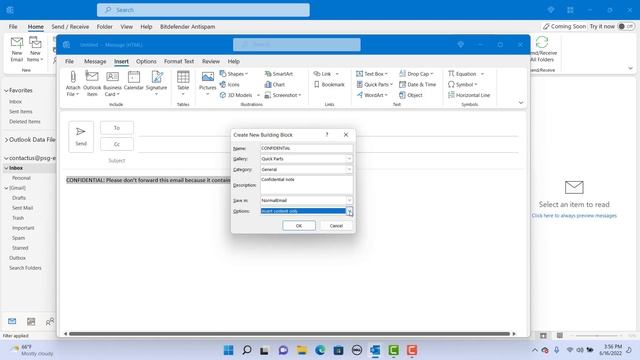Open the File tab of message window
The height and width of the screenshot is (360, 640).
(x=69, y=61)
